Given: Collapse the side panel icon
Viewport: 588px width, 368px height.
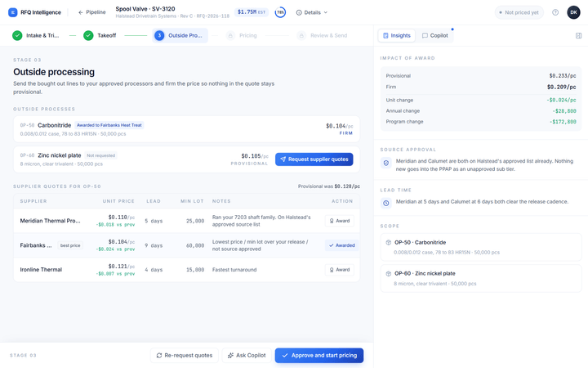Looking at the screenshot, I should tap(578, 35).
